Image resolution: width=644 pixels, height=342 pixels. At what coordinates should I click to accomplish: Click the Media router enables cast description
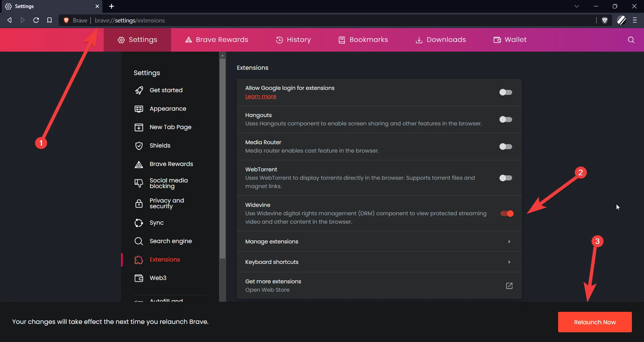(312, 151)
